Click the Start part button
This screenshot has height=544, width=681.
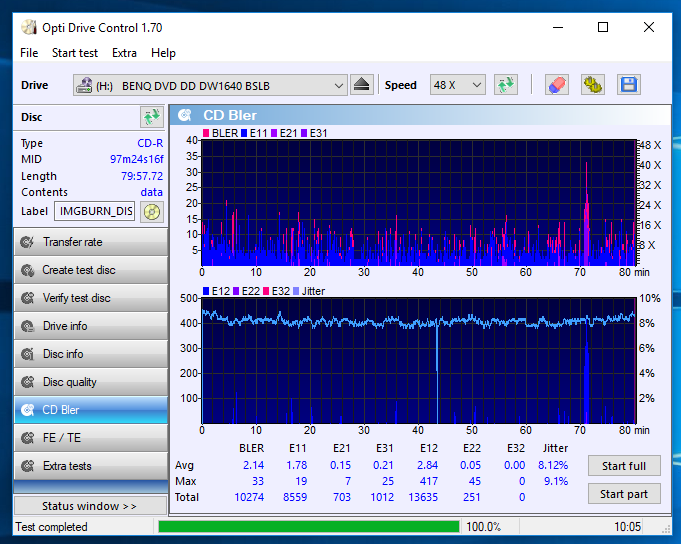point(624,494)
